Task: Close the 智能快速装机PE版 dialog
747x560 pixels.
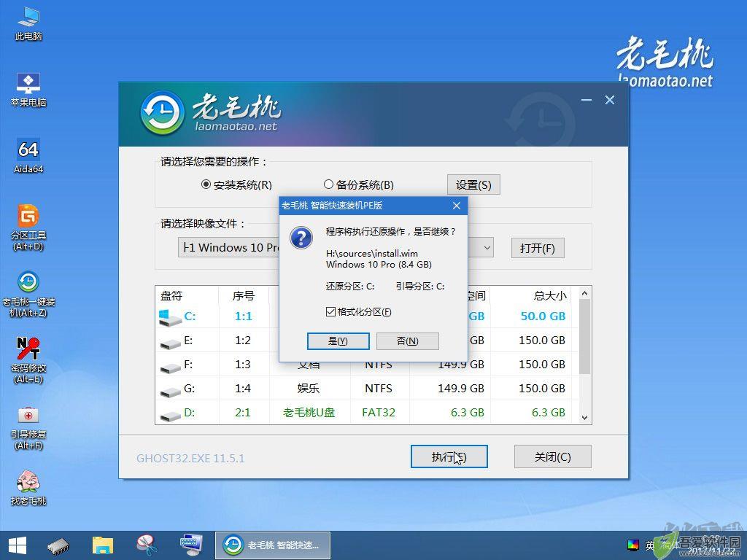Action: 457,206
